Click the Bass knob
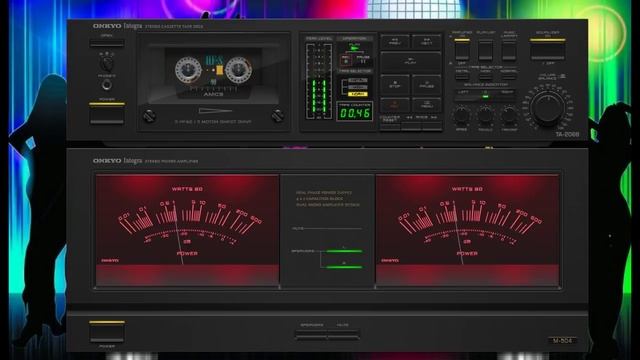The height and width of the screenshot is (360, 640). click(x=462, y=116)
